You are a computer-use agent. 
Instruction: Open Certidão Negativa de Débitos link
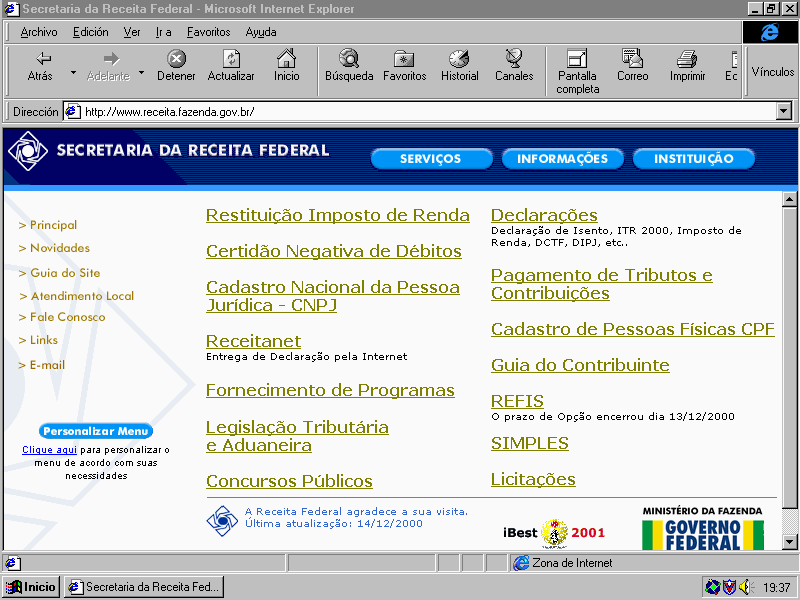click(x=334, y=252)
